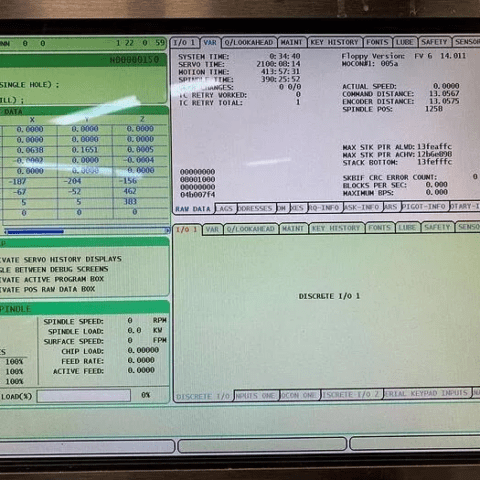The height and width of the screenshot is (480, 480).
Task: Select the INPUTS ONE sub-tab
Action: tap(256, 396)
